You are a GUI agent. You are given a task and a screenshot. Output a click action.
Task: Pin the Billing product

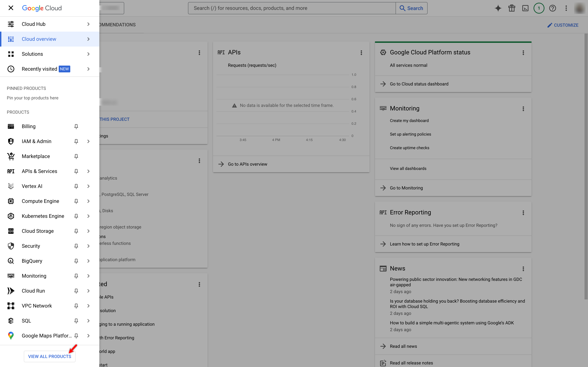pos(76,126)
